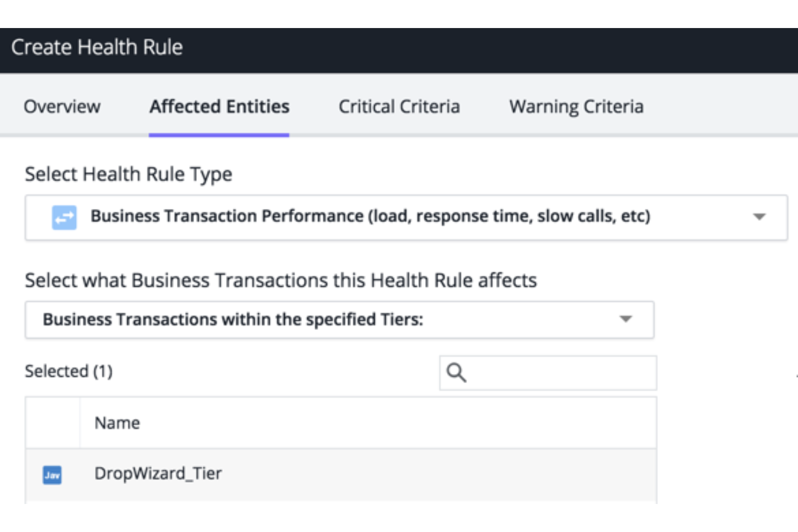Focus the tier search input field
The height and width of the screenshot is (532, 798).
click(548, 372)
